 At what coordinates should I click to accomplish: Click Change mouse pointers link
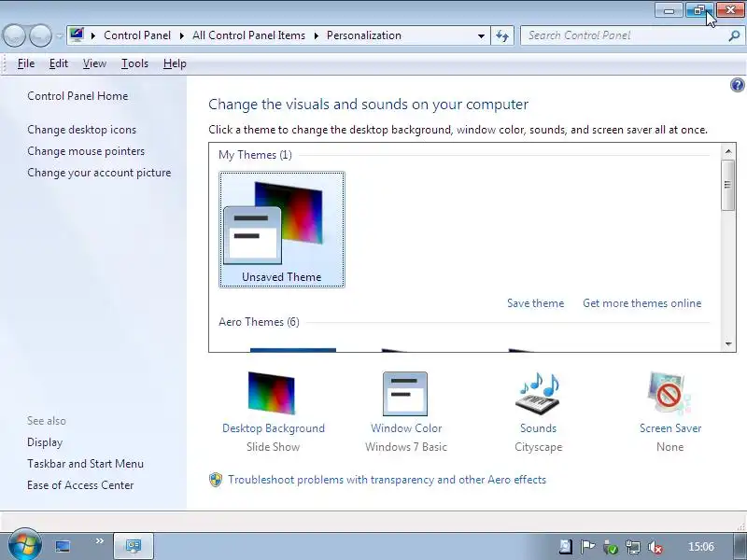(86, 151)
